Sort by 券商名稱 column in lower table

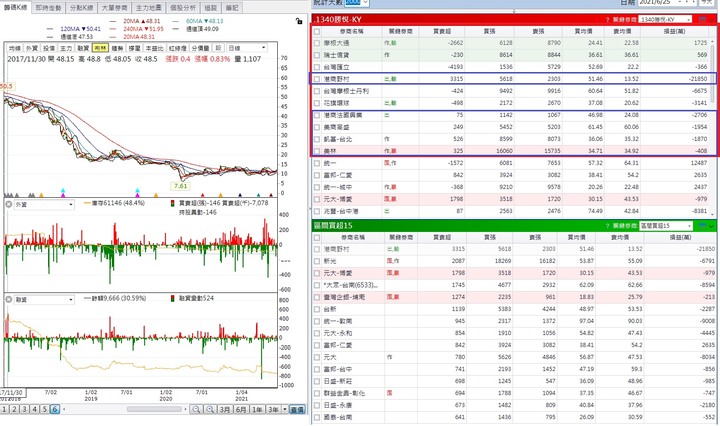[353, 237]
